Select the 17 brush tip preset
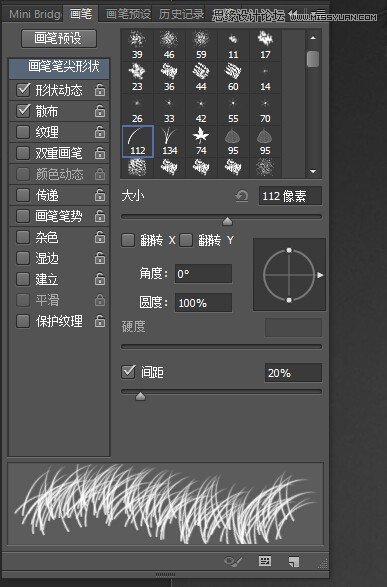Viewport: 387px width, 587px height. click(265, 46)
